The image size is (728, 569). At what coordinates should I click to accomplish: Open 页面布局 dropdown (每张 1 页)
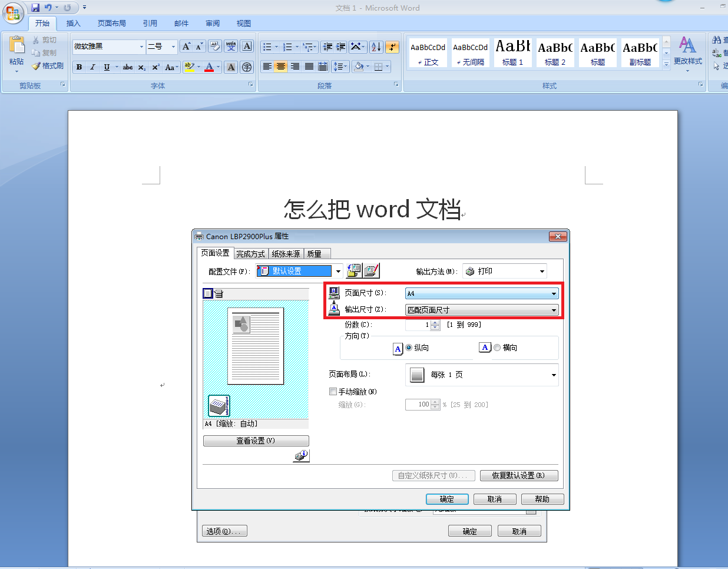point(482,375)
